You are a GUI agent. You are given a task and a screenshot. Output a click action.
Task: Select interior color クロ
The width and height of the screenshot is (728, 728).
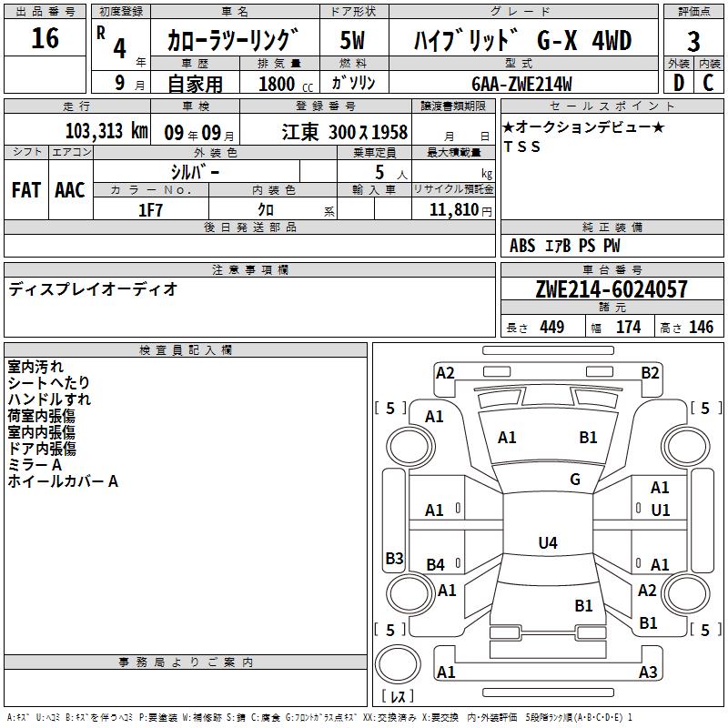point(266,210)
